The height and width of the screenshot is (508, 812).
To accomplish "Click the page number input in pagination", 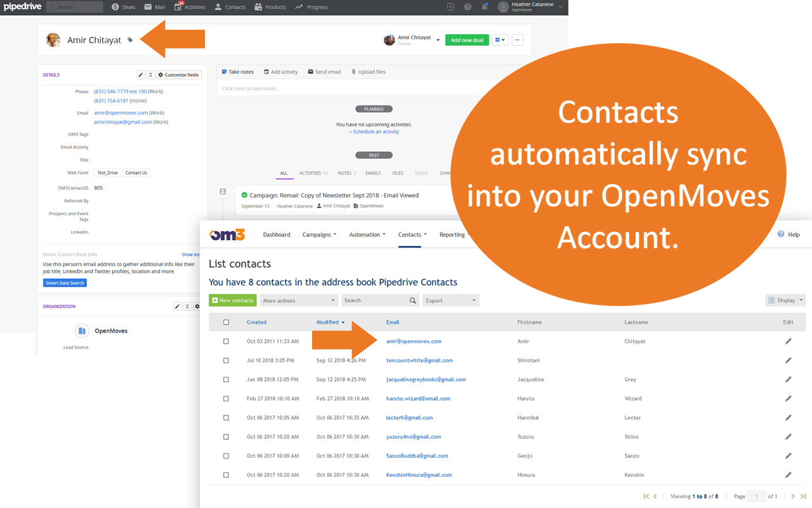I will [x=756, y=496].
